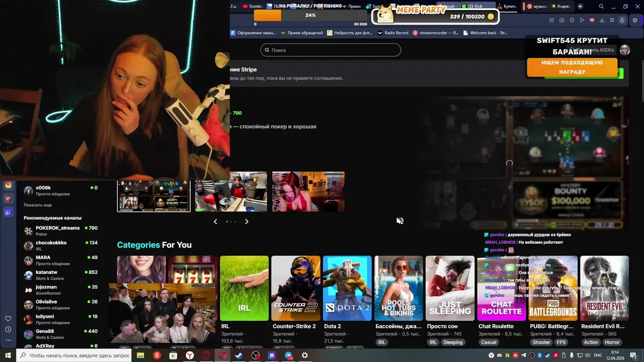The width and height of the screenshot is (644, 362).
Task: Click in the Поиск search field
Action: tap(331, 50)
